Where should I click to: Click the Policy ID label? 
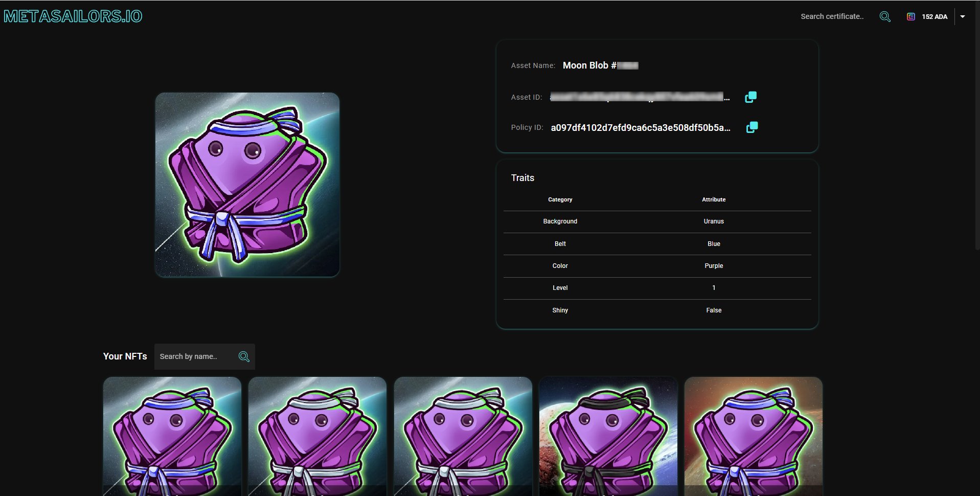[527, 127]
